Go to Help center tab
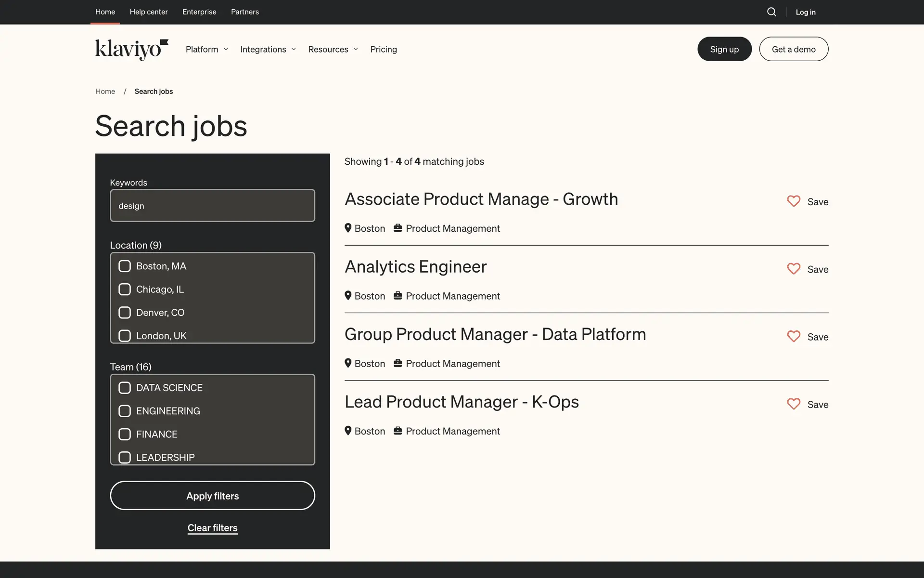The width and height of the screenshot is (924, 578). 149,12
